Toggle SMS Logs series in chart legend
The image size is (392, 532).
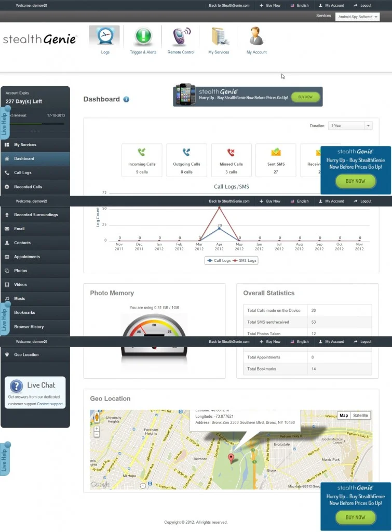[244, 261]
